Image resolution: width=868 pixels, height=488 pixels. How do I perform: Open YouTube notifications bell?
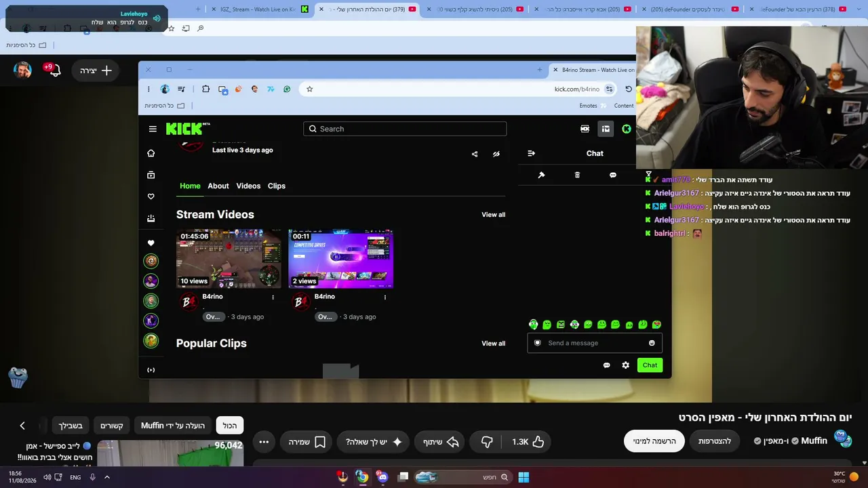coord(54,70)
